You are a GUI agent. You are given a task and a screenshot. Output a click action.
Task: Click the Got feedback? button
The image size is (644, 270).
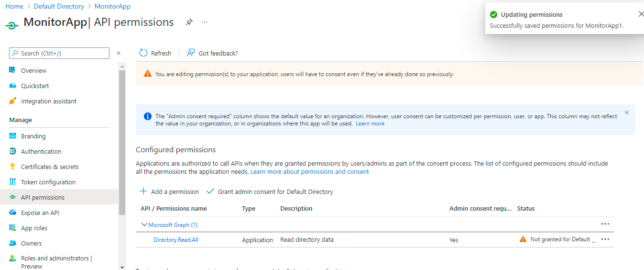212,53
